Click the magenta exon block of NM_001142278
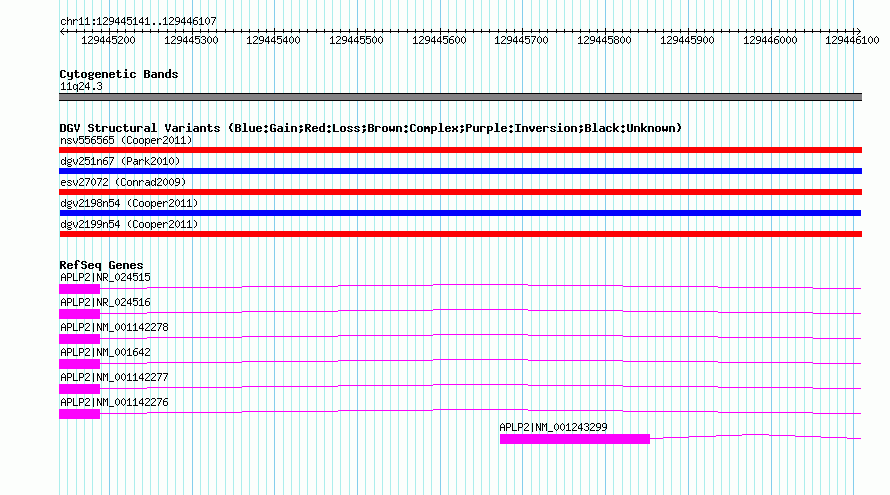890x495 pixels. [79, 339]
